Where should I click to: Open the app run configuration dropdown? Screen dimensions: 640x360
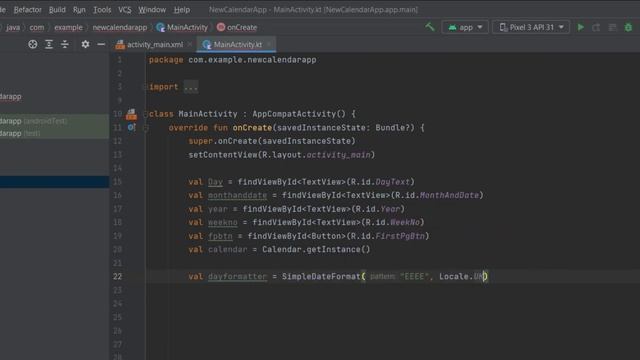(465, 27)
